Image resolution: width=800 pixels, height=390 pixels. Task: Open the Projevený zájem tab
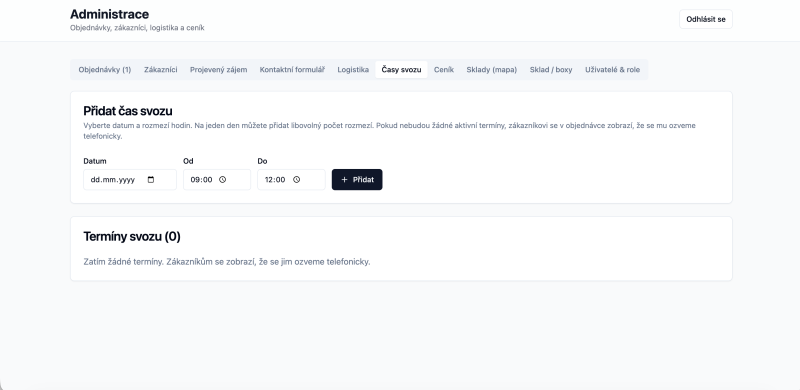point(218,69)
